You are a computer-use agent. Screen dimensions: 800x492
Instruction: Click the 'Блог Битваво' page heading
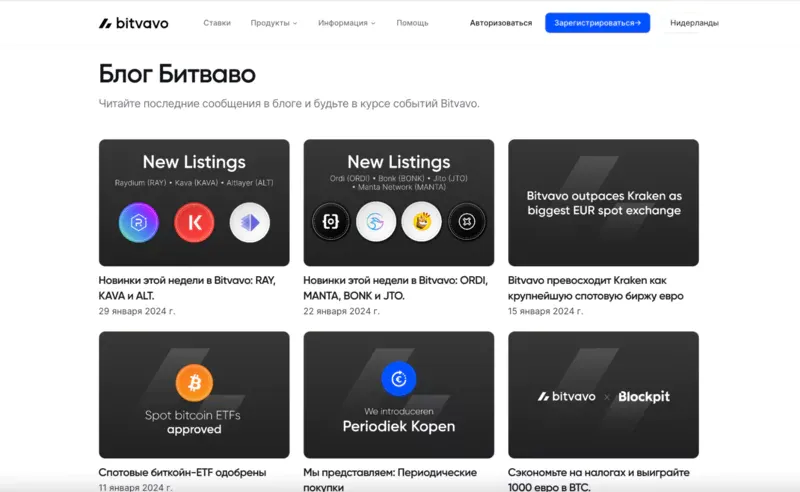pos(177,74)
